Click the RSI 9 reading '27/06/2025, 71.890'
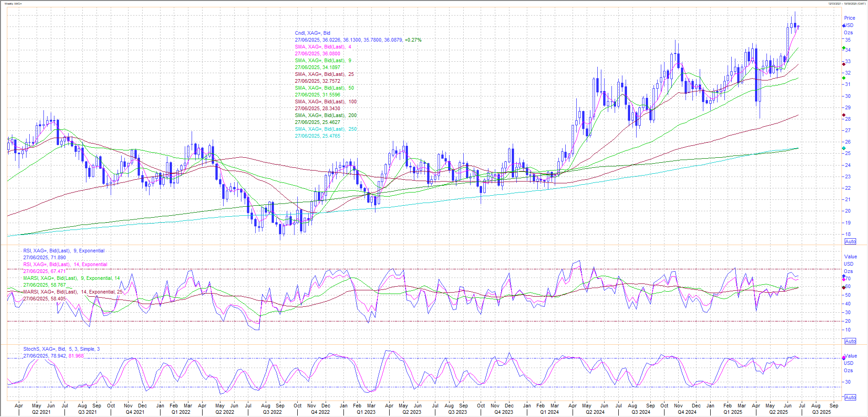 pyautogui.click(x=45, y=257)
